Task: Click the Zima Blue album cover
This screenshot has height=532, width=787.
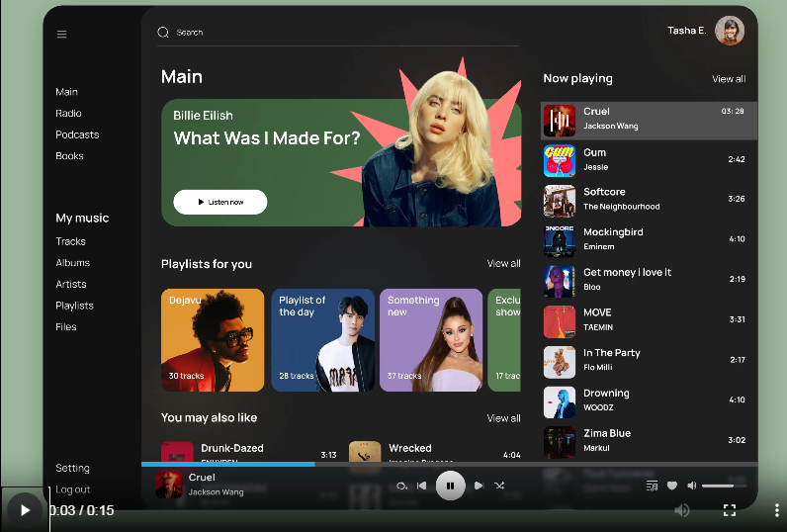Action: coord(560,442)
